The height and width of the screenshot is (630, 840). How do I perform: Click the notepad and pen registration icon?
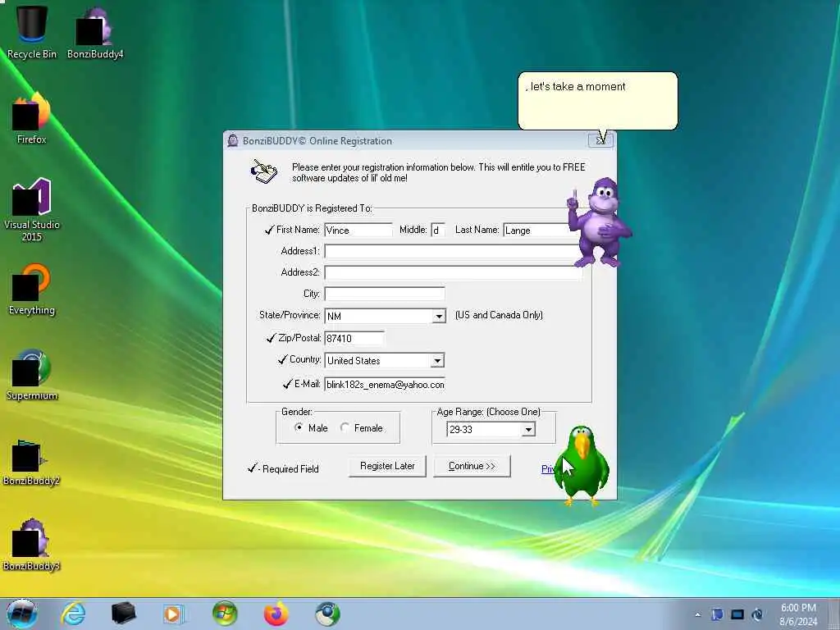(x=264, y=171)
